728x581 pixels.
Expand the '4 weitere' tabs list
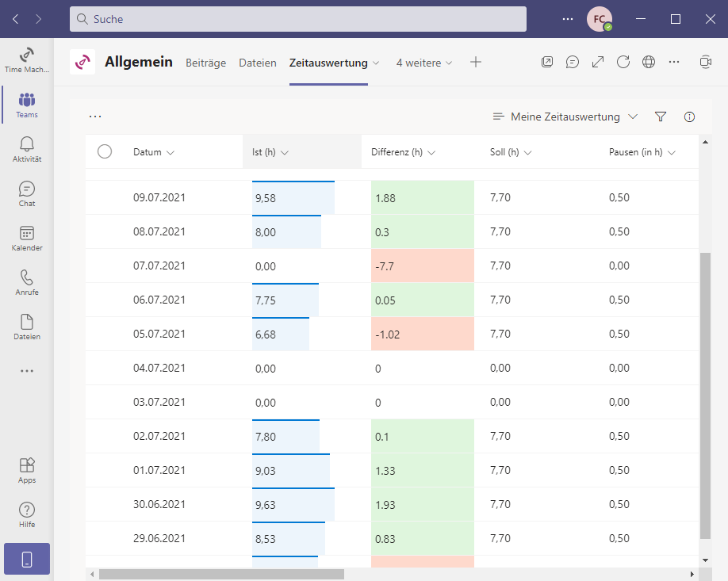click(424, 63)
